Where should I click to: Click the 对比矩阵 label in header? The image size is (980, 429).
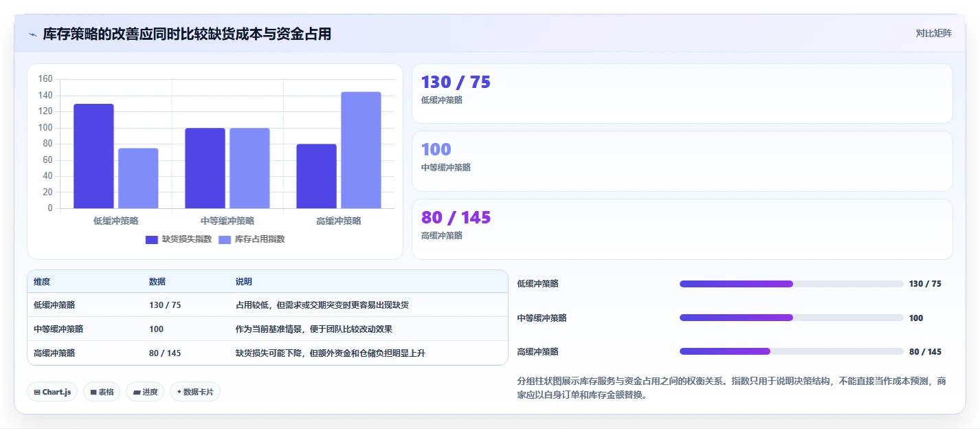pyautogui.click(x=934, y=33)
